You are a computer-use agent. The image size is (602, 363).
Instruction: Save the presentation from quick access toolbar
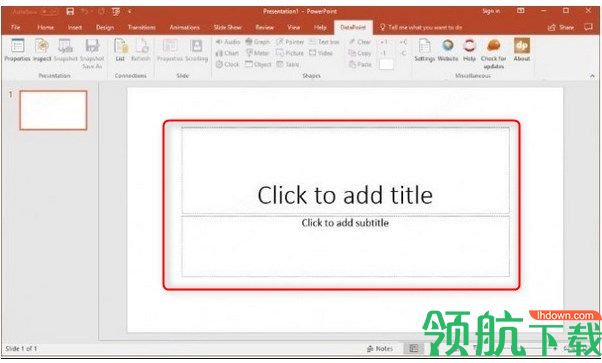pos(70,12)
